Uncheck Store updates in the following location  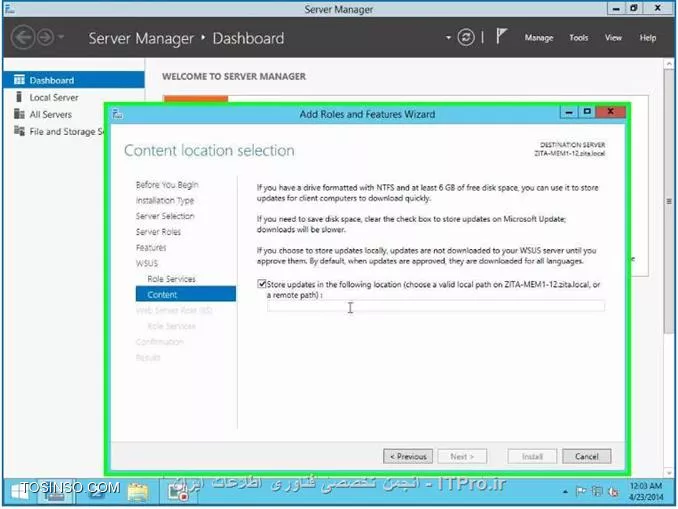(261, 284)
